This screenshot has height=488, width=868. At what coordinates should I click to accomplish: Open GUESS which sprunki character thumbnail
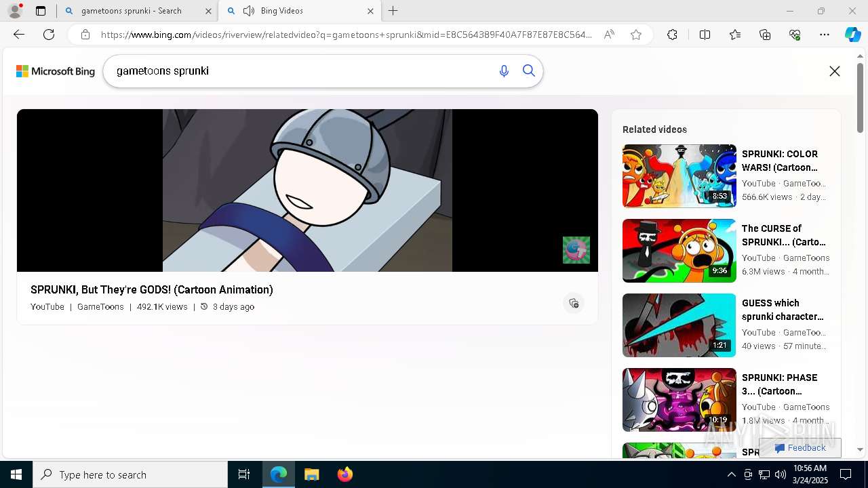point(679,325)
